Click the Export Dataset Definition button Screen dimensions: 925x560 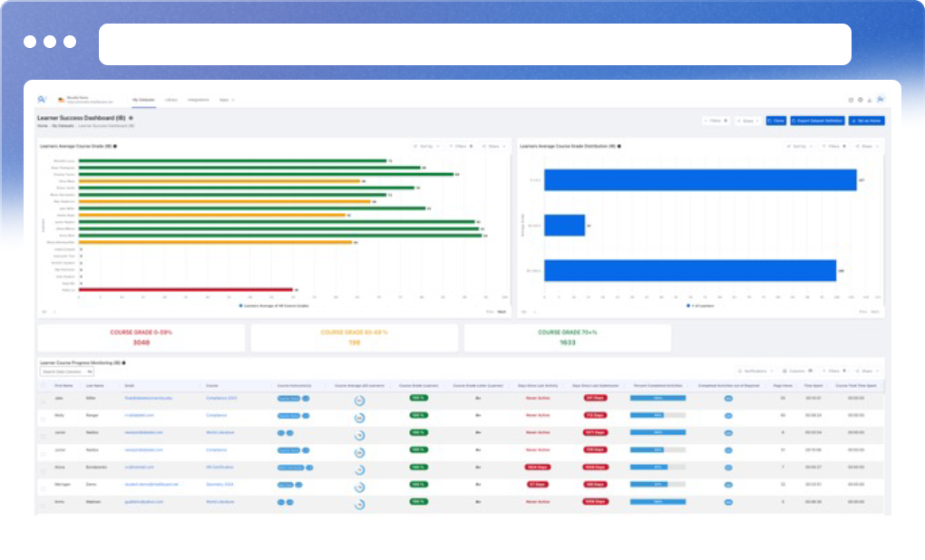[817, 121]
